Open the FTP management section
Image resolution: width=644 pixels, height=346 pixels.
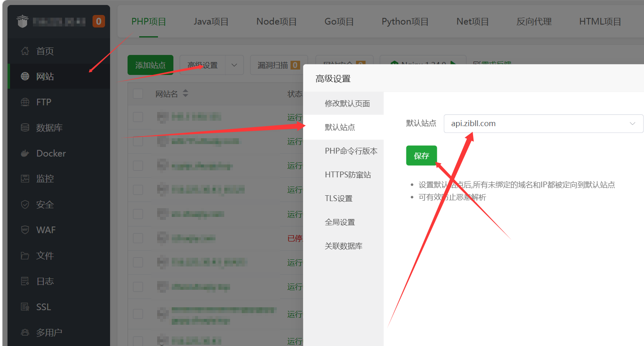click(x=43, y=102)
